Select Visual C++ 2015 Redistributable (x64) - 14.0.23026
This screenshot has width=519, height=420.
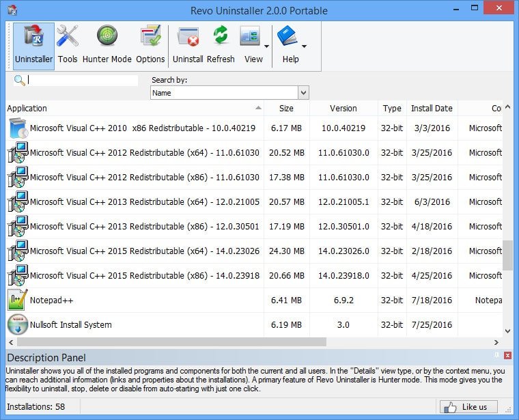pyautogui.click(x=145, y=251)
